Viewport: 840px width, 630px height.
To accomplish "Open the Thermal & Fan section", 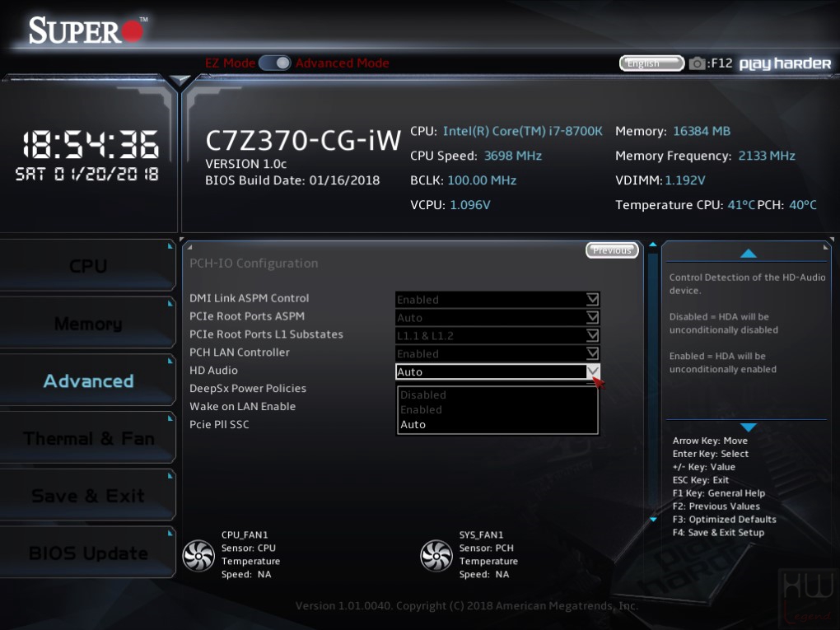I will (x=88, y=438).
